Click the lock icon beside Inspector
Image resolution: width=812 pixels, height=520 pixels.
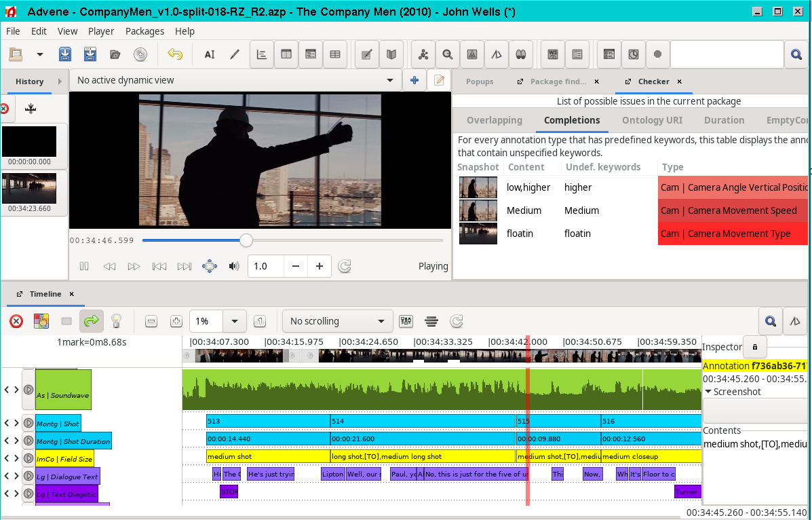point(754,347)
